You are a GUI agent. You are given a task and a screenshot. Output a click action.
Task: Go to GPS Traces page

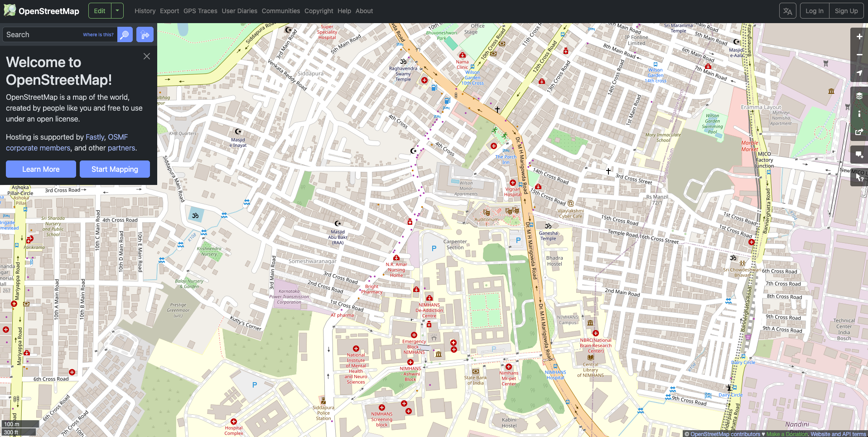200,11
